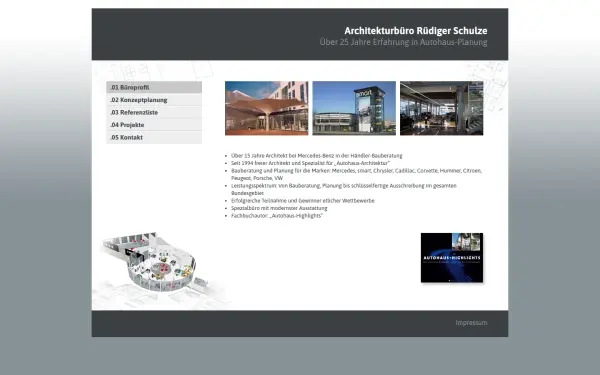
Task: Open .03 Referenzliste page
Action: 154,112
